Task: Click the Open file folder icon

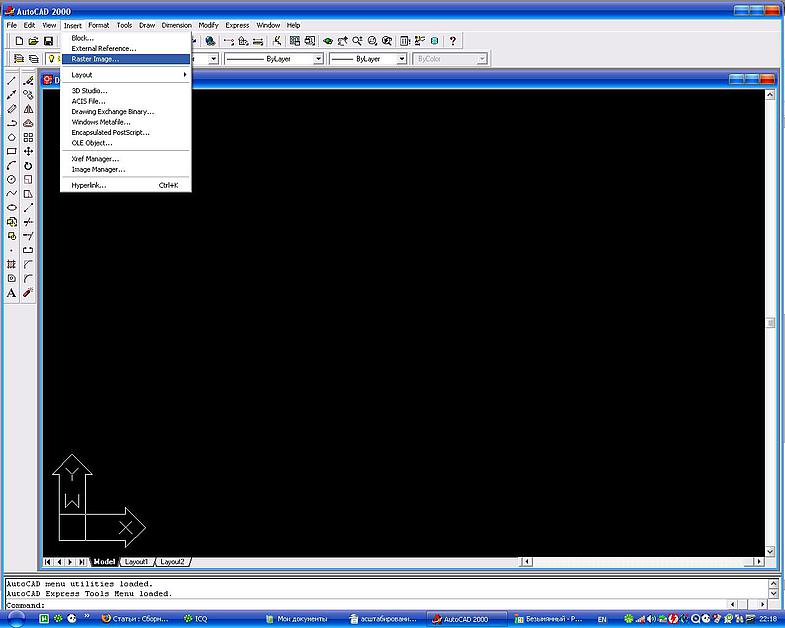Action: (34, 41)
